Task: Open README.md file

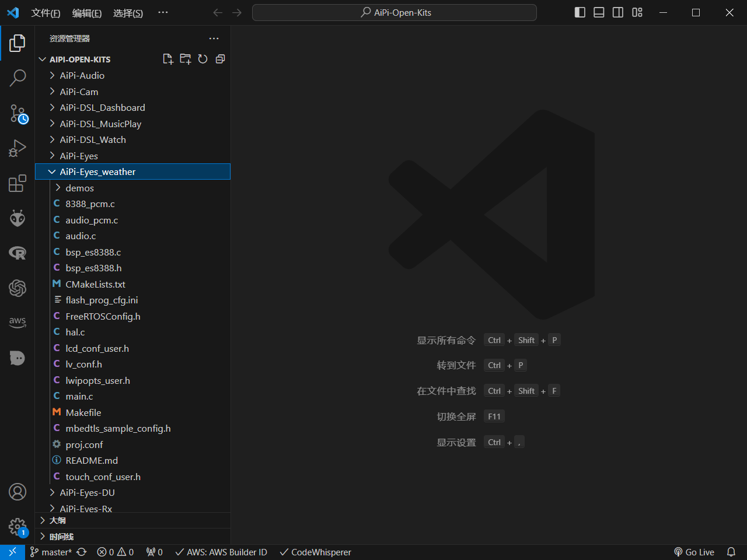Action: [x=133, y=460]
